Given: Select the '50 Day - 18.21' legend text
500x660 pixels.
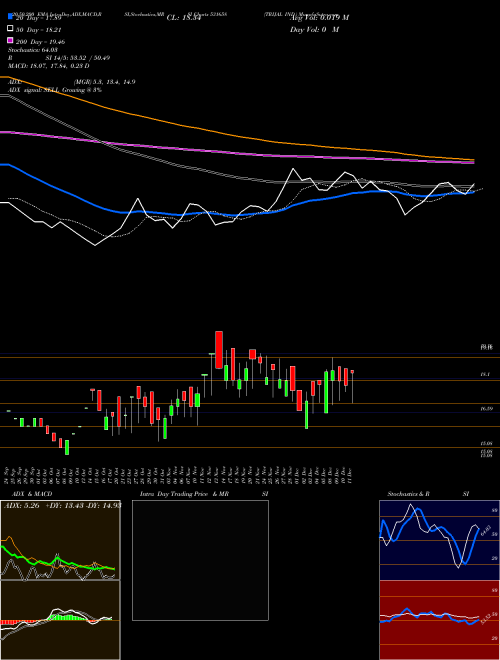Looking at the screenshot, I should pos(40,30).
